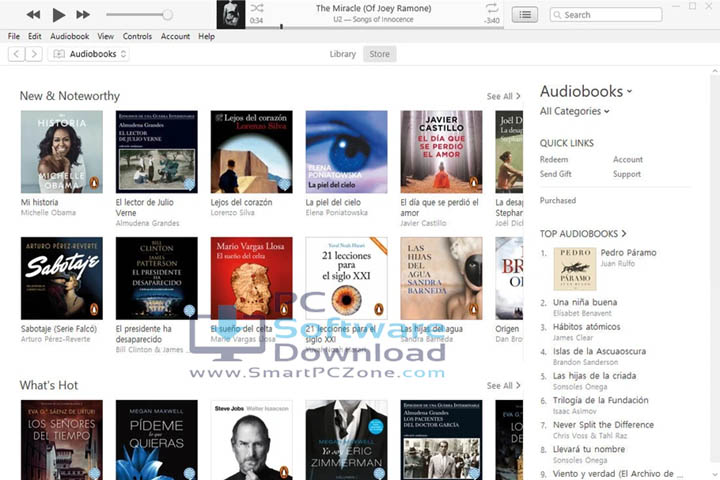
Task: See All in New & Noteworthy
Action: 503,96
